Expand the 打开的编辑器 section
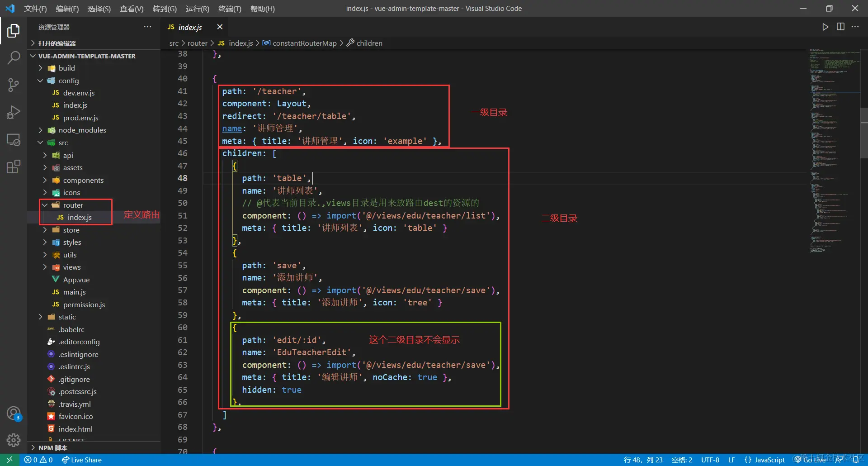 [94, 43]
